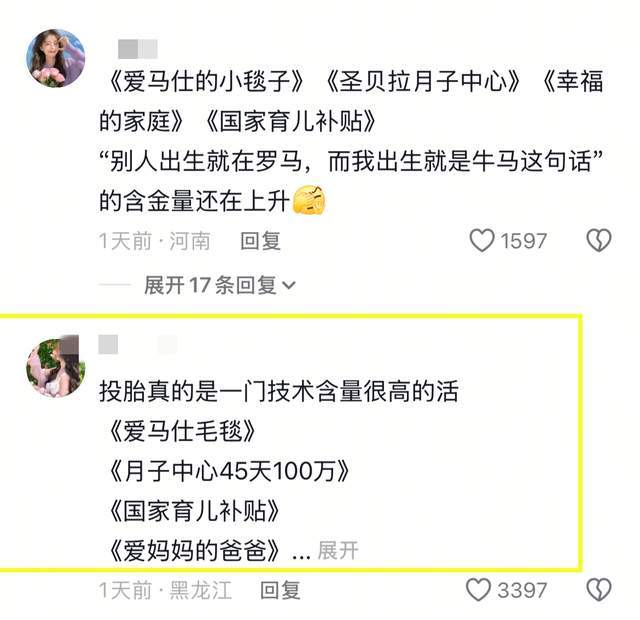Tap the 1天前·黑龙江 timestamp
The width and height of the screenshot is (640, 620).
coord(165,590)
